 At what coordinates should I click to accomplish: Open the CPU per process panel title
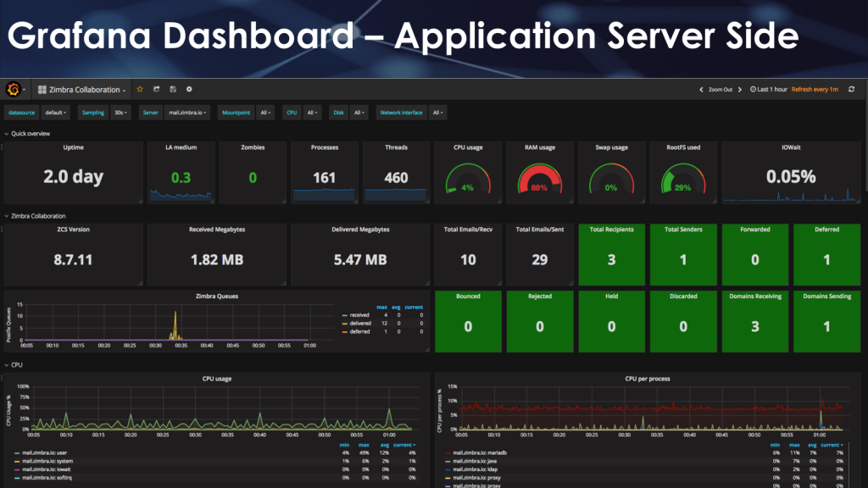647,379
